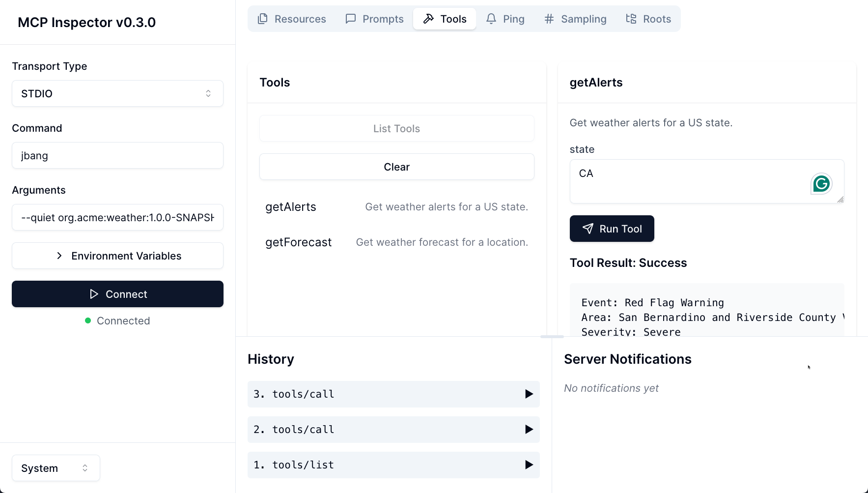Go to the Roots tab
This screenshot has height=493, width=868.
pos(648,19)
